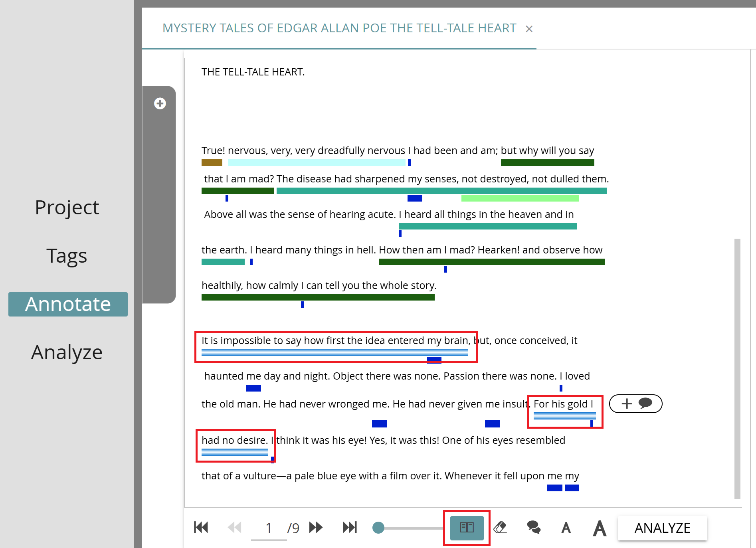Skip to the last page

pyautogui.click(x=349, y=528)
